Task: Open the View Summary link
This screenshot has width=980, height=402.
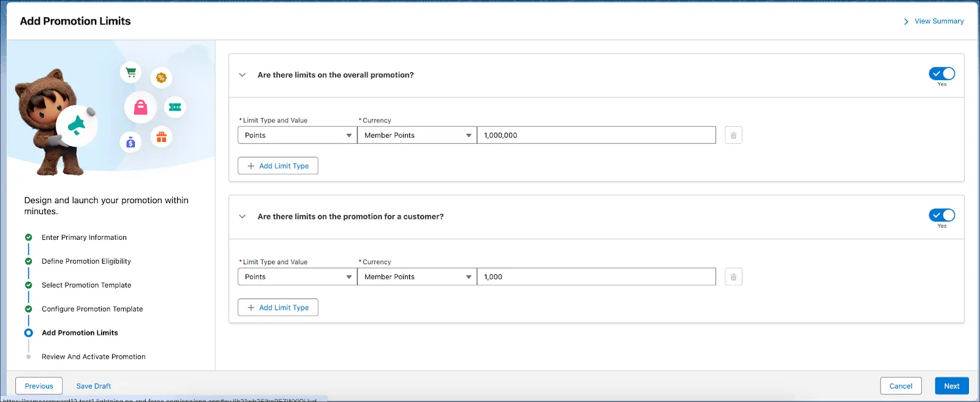Action: tap(939, 21)
